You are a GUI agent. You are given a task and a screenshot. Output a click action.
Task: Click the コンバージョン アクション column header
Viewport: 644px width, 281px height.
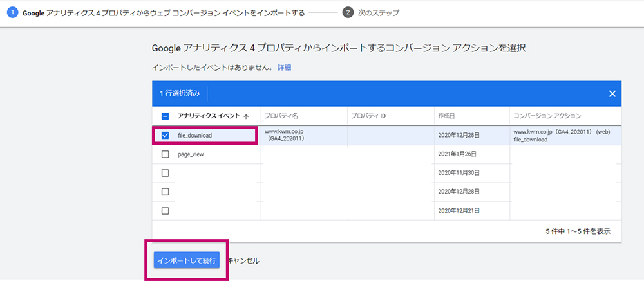click(547, 116)
